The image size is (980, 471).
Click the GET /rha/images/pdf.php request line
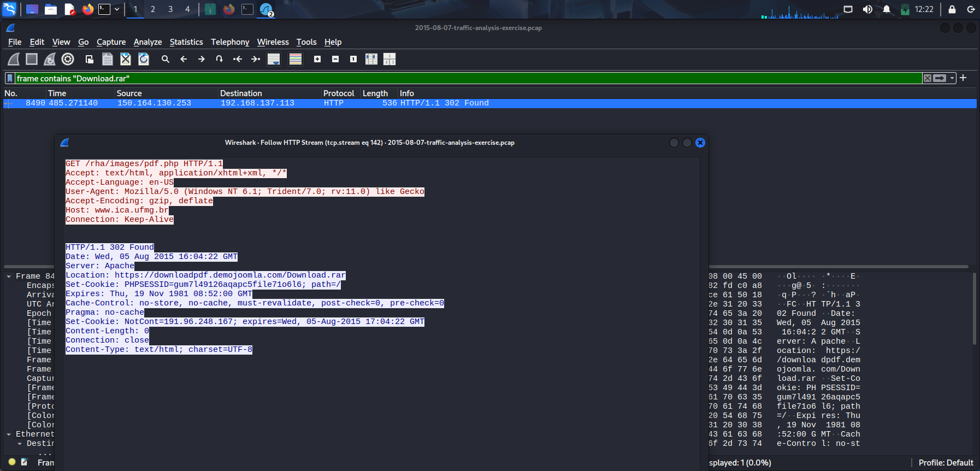pos(144,164)
